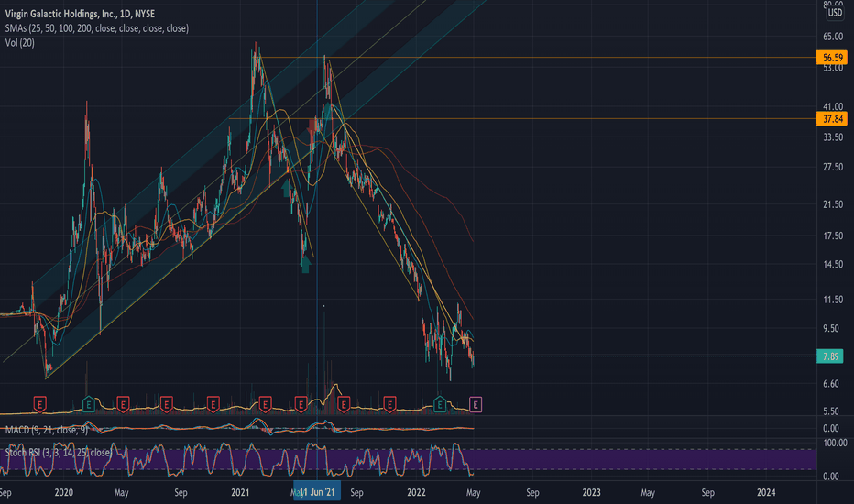Click the 41.00 price axis label
Screen dimensions: 854x504
click(833, 107)
